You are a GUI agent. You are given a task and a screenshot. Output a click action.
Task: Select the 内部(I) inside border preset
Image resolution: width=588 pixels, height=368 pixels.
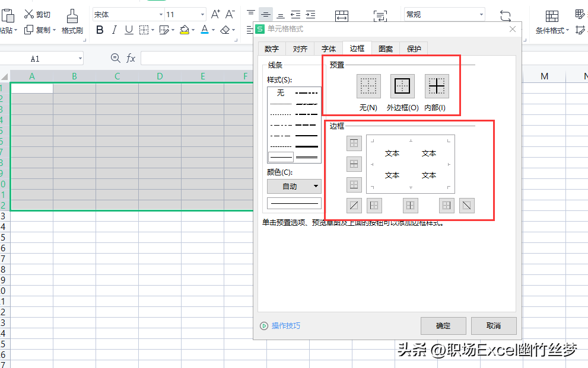pos(437,86)
